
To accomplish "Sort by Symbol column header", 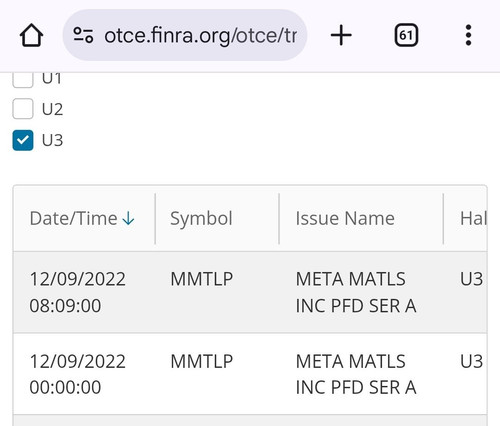I will 217,219.
